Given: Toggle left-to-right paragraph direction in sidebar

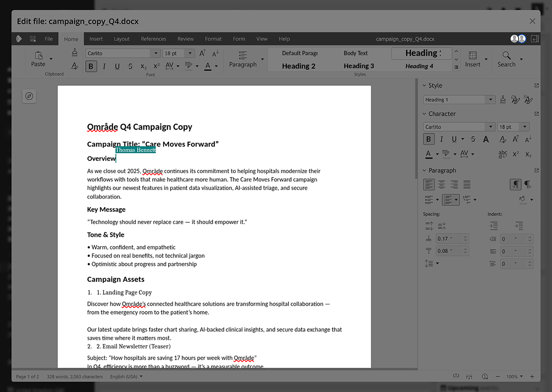Looking at the screenshot, I should coord(515,184).
